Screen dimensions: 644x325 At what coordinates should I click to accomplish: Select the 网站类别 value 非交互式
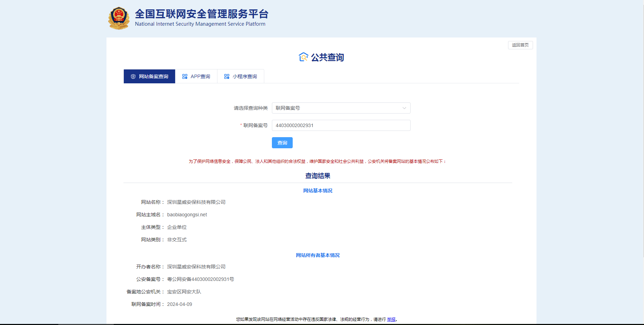click(x=177, y=240)
